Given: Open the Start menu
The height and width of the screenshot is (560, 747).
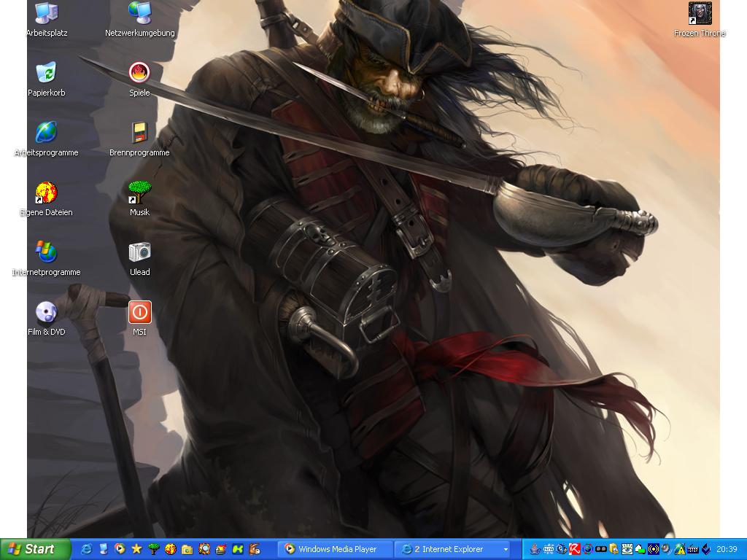Looking at the screenshot, I should pyautogui.click(x=35, y=549).
